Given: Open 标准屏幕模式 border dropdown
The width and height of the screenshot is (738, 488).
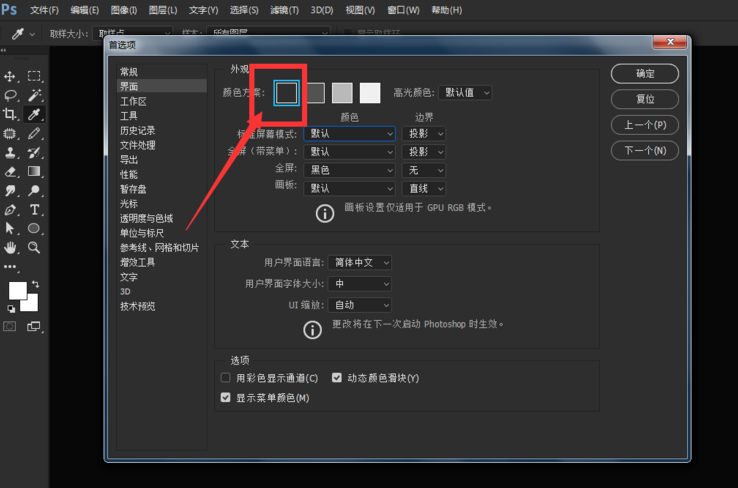Looking at the screenshot, I should [424, 134].
